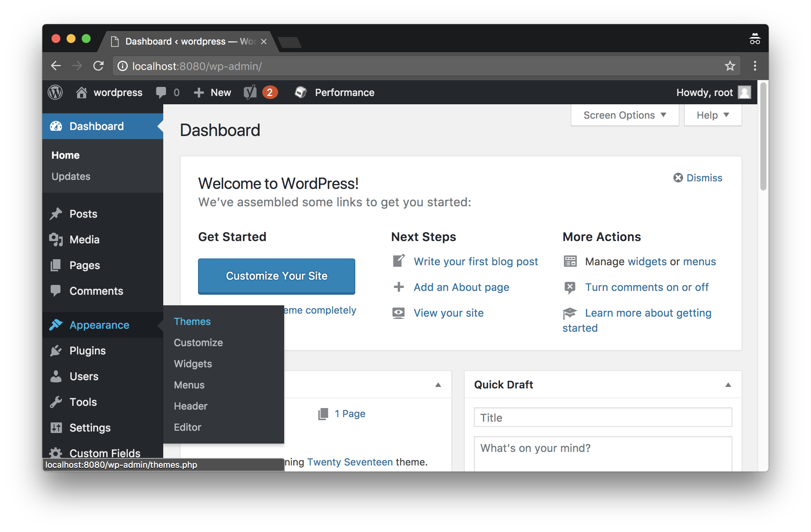Select Widgets from Appearance submenu
811x532 pixels.
[x=193, y=363]
